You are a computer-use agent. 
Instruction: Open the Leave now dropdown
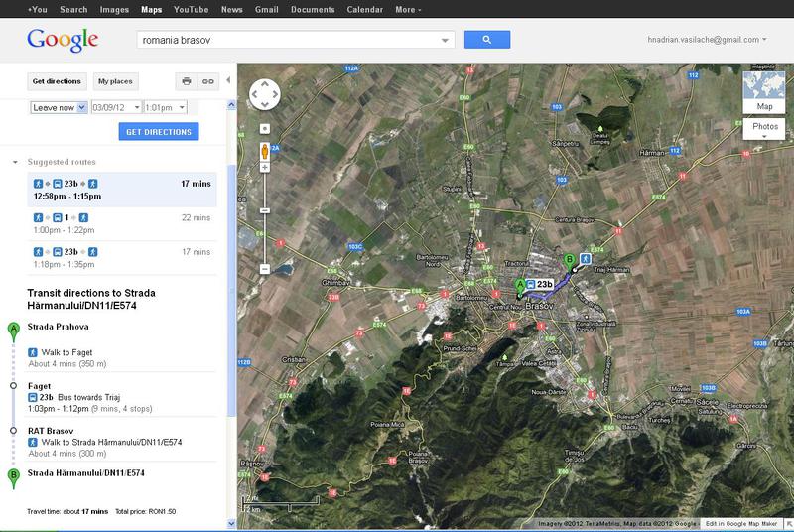[x=59, y=107]
